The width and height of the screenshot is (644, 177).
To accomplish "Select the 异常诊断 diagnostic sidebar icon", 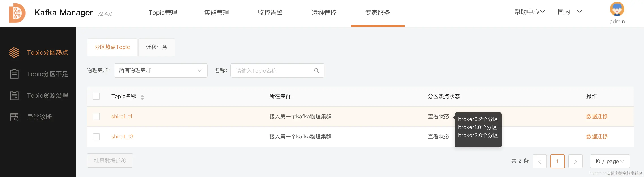I will pos(14,117).
